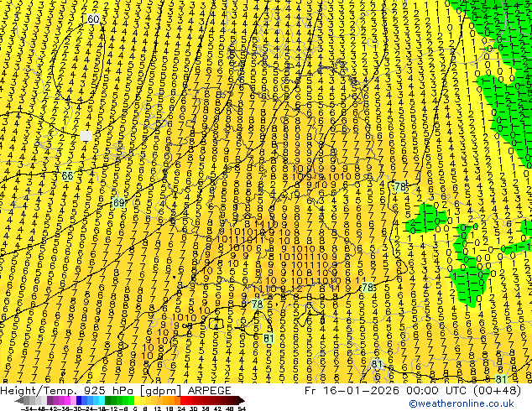
Task: Click the 66 contour height label
Action: (x=67, y=175)
